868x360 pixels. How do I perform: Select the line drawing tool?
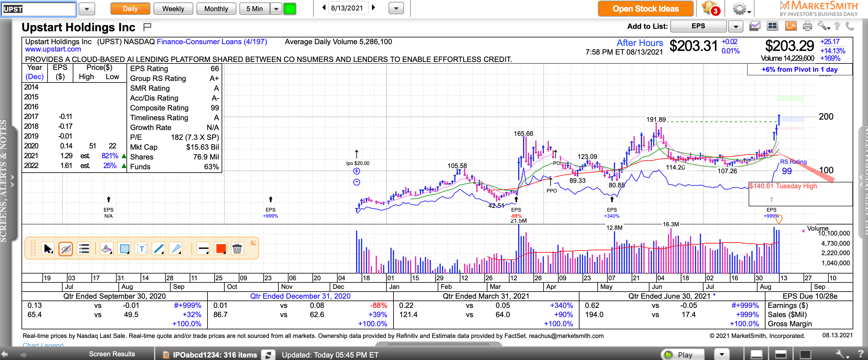click(x=158, y=249)
